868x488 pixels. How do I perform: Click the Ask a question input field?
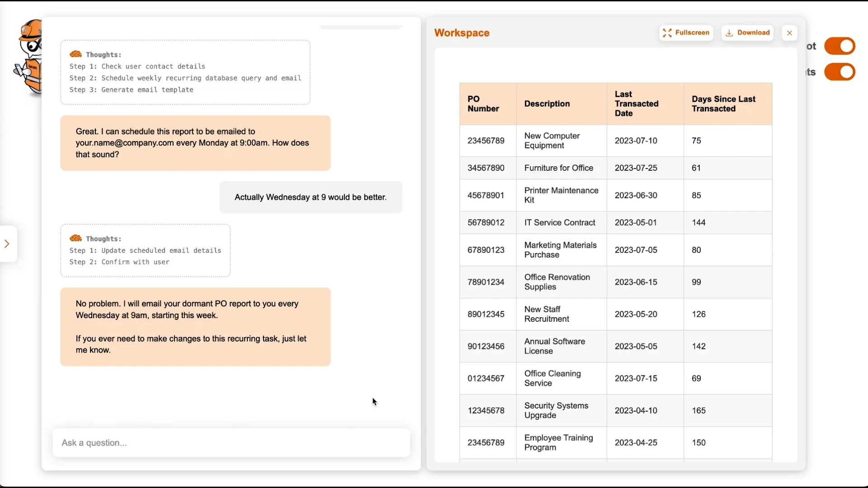click(x=231, y=443)
